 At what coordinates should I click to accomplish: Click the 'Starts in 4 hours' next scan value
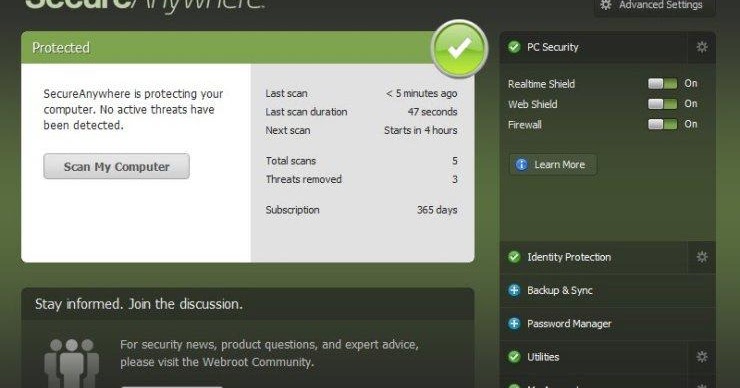pos(420,130)
